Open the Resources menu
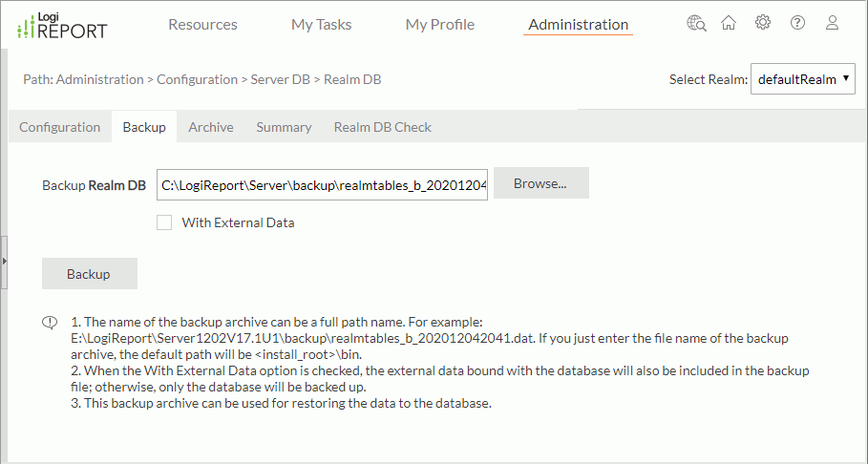The height and width of the screenshot is (464, 868). coord(202,25)
